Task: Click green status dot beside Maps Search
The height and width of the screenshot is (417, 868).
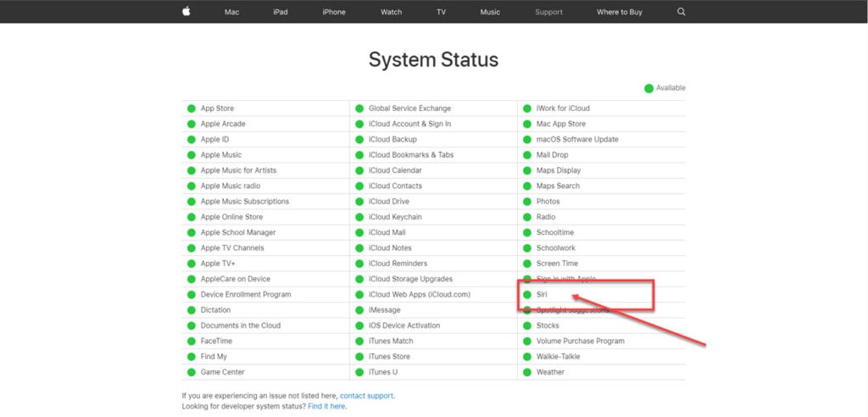Action: (x=527, y=186)
